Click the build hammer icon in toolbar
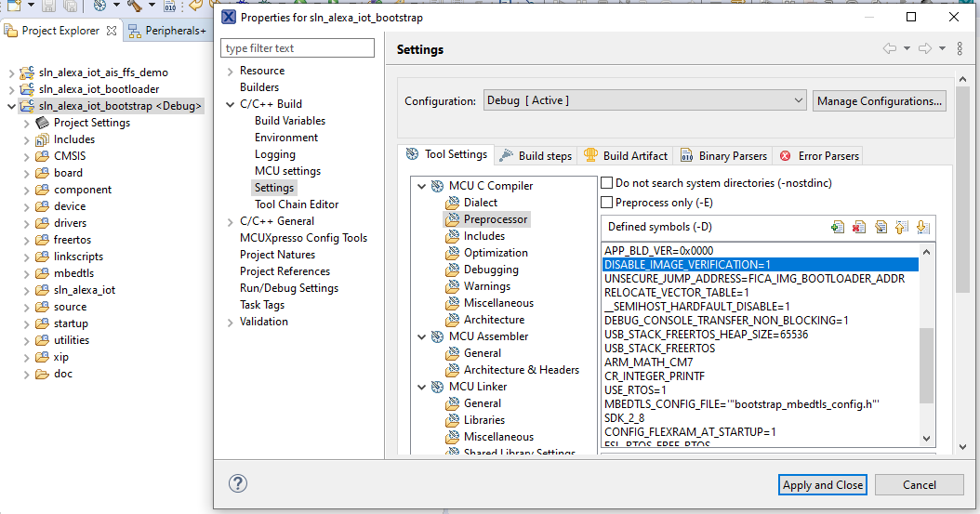980x514 pixels. (134, 7)
